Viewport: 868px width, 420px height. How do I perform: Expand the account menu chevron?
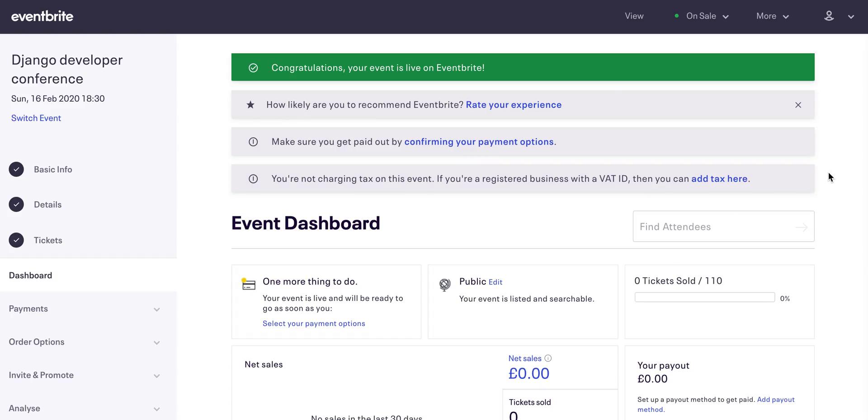click(x=851, y=17)
